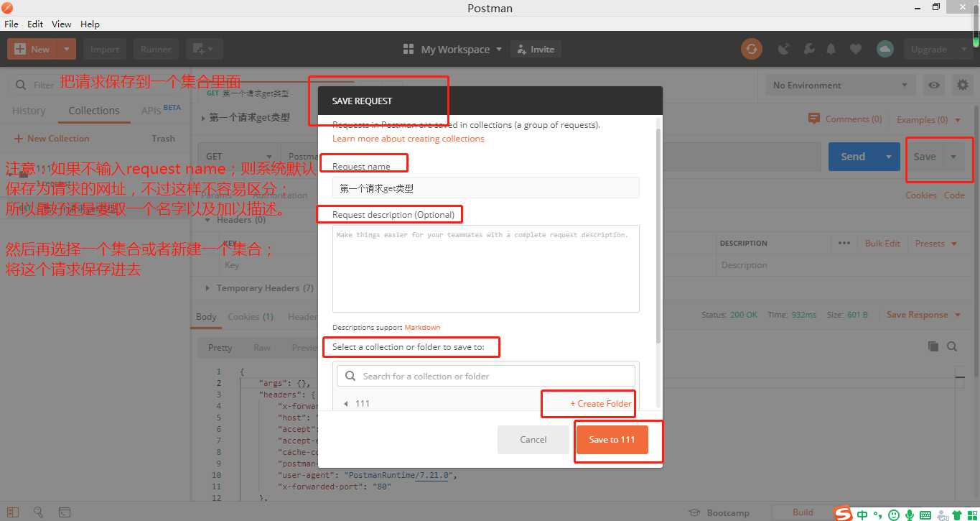Click the Send button
This screenshot has height=521, width=980.
[x=853, y=157]
